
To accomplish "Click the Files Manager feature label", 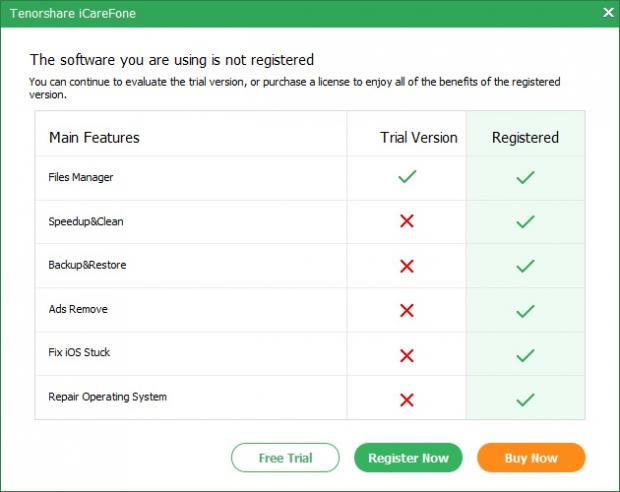I will [x=81, y=177].
